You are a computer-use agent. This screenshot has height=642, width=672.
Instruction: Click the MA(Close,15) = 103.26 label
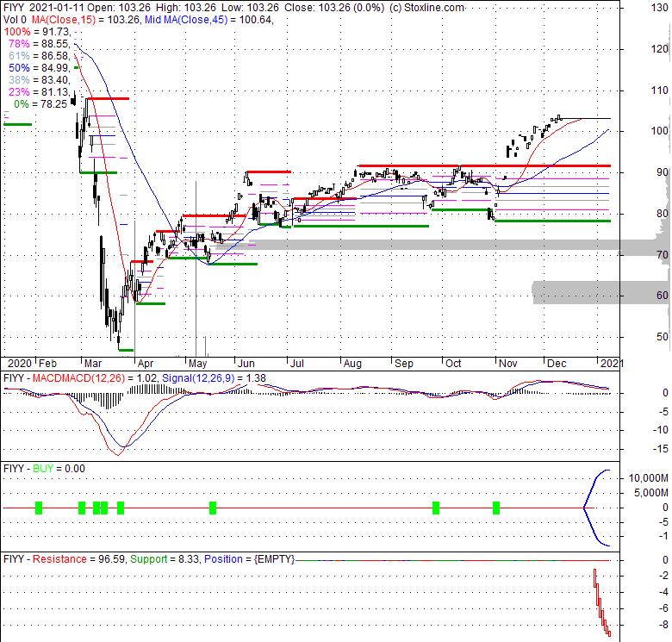[x=85, y=20]
